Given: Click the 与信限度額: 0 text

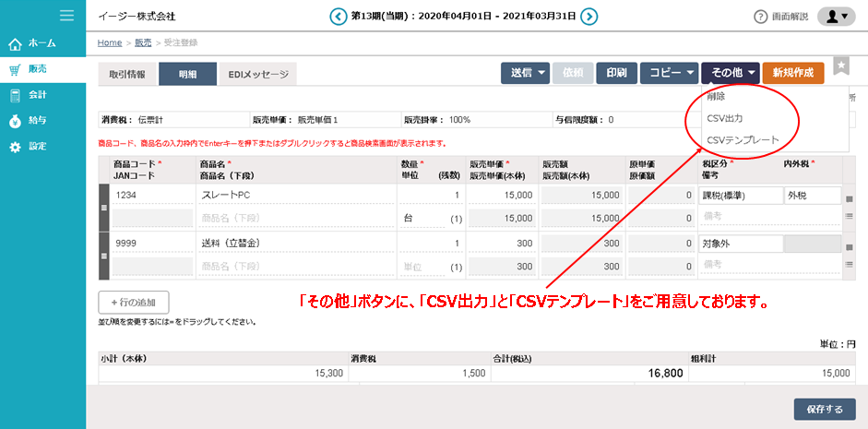Looking at the screenshot, I should click(584, 119).
